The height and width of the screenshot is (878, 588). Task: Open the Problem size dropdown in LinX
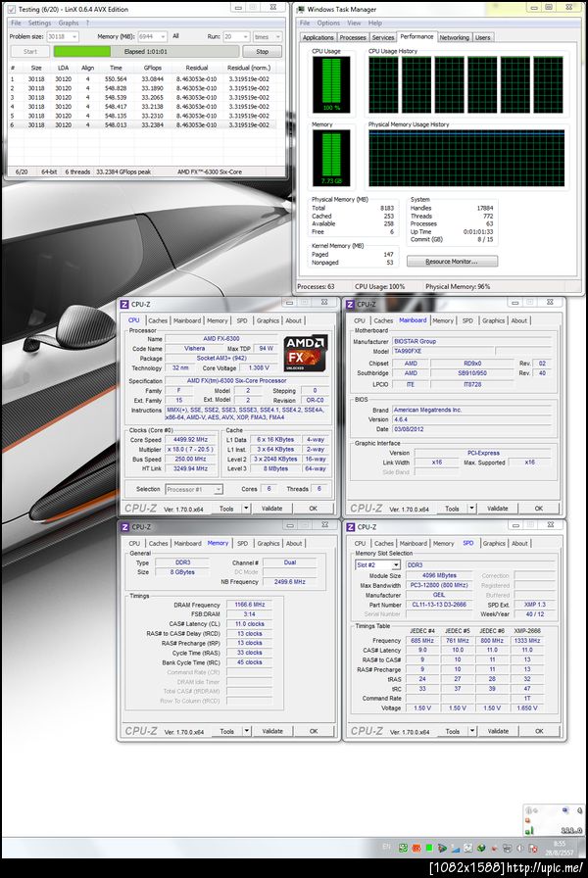click(62, 36)
